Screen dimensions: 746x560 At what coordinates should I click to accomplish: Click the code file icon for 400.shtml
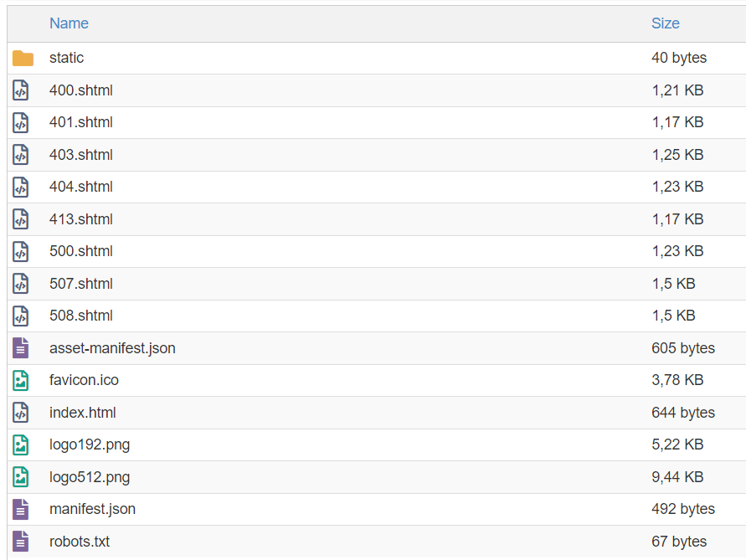tap(20, 90)
